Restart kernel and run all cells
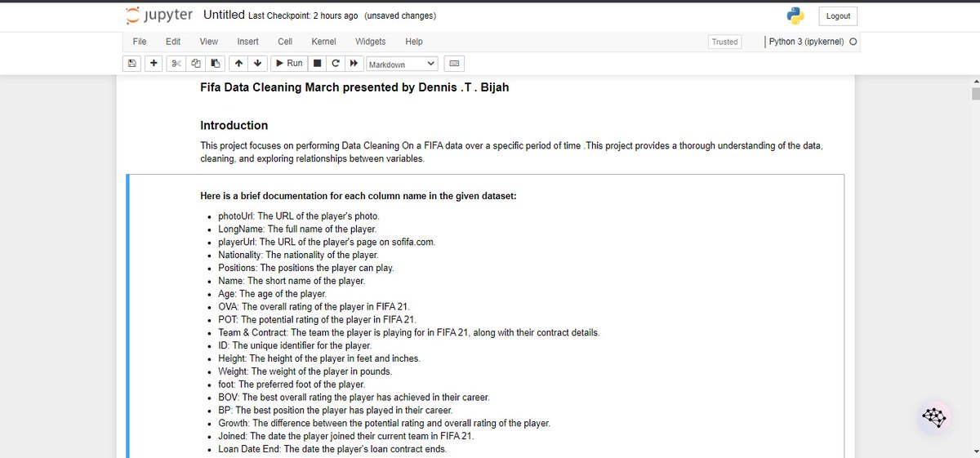The width and height of the screenshot is (980, 458). tap(354, 63)
